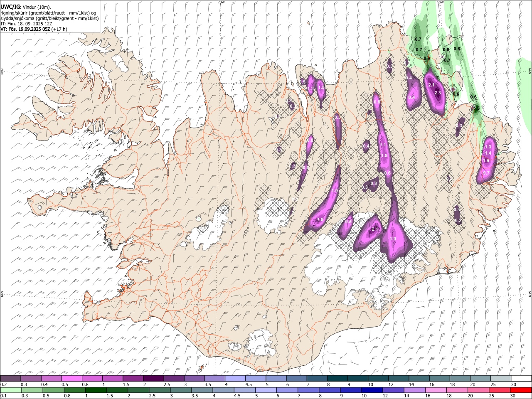Click the 2.3 precipitation value on the map

click(x=437, y=93)
